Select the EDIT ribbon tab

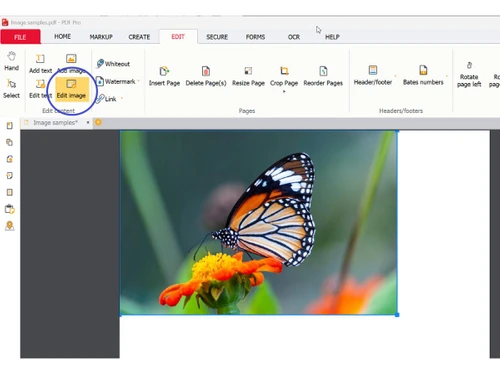click(x=178, y=37)
